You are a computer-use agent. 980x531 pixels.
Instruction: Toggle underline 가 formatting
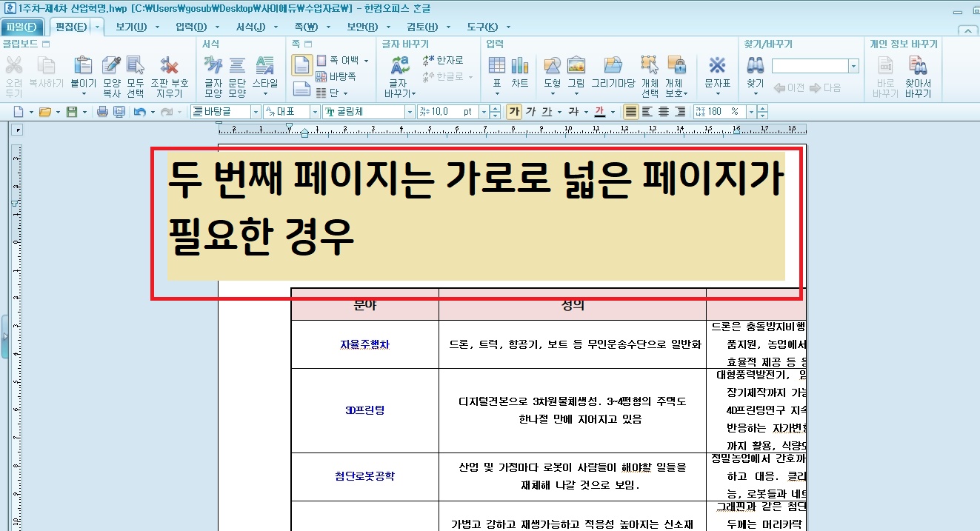(546, 112)
